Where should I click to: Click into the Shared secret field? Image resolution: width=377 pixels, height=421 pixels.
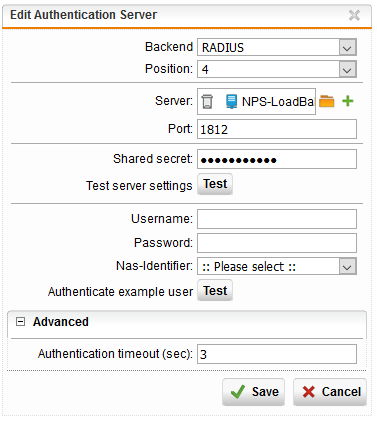coord(277,159)
